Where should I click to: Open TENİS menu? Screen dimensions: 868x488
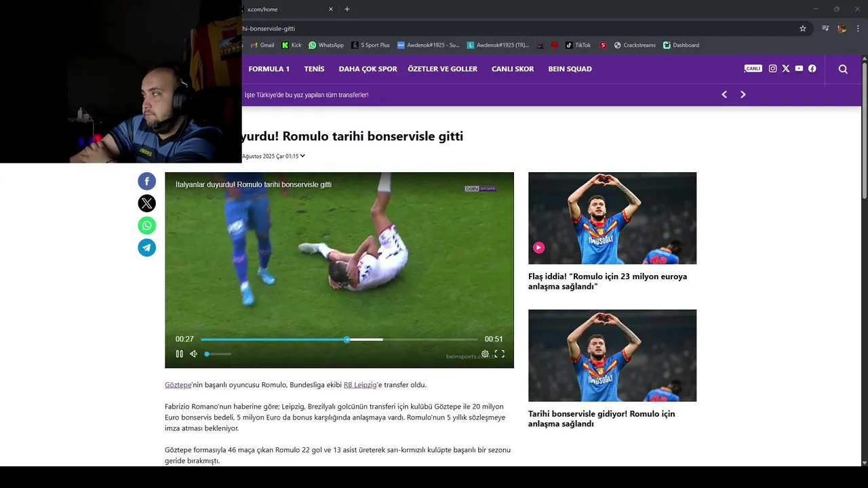(314, 69)
